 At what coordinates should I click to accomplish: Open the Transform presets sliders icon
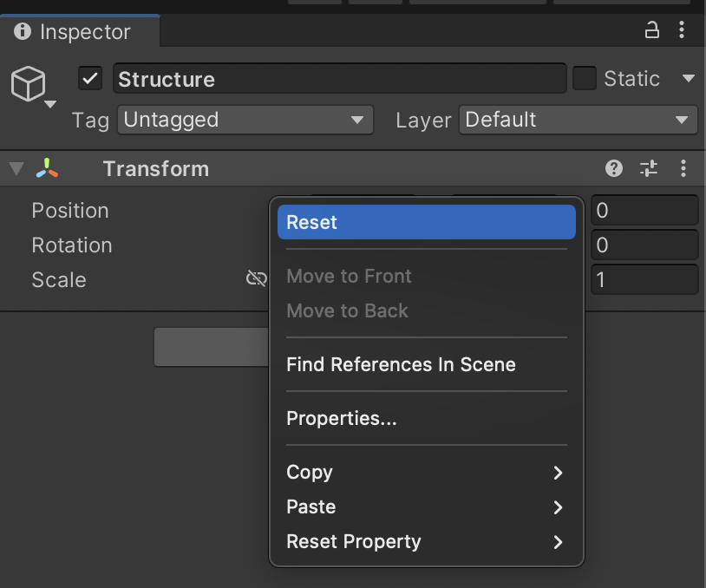pos(649,168)
